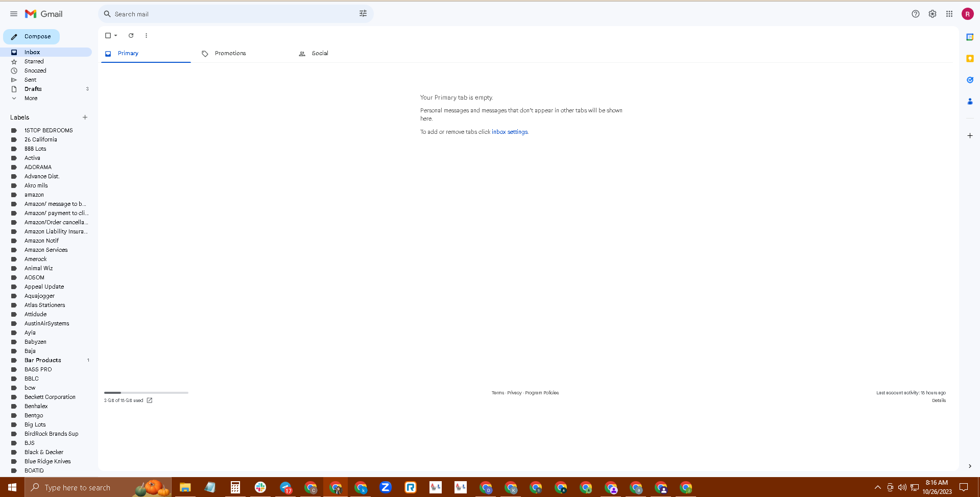Viewport: 980px width, 497px height.
Task: Open the main menu hamburger icon
Action: [x=14, y=14]
